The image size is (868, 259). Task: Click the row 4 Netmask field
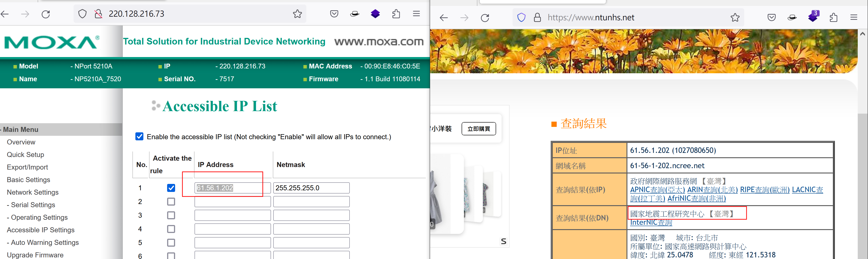coord(311,229)
